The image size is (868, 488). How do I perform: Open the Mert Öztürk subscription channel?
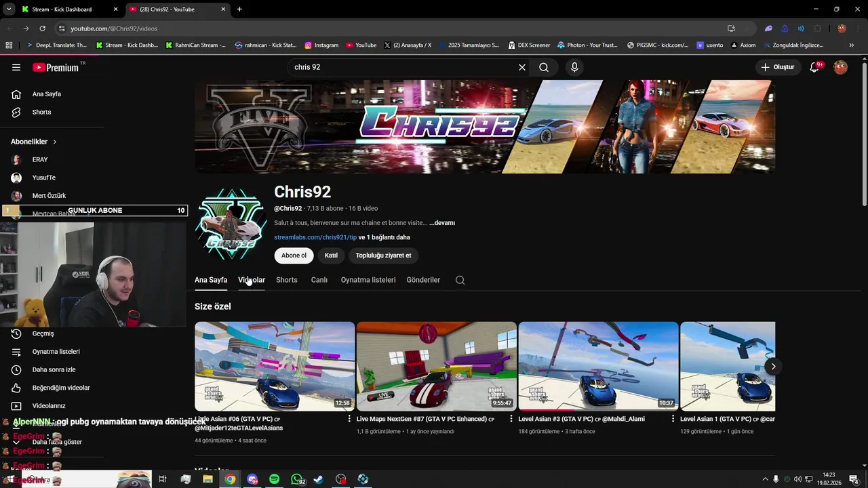(49, 196)
